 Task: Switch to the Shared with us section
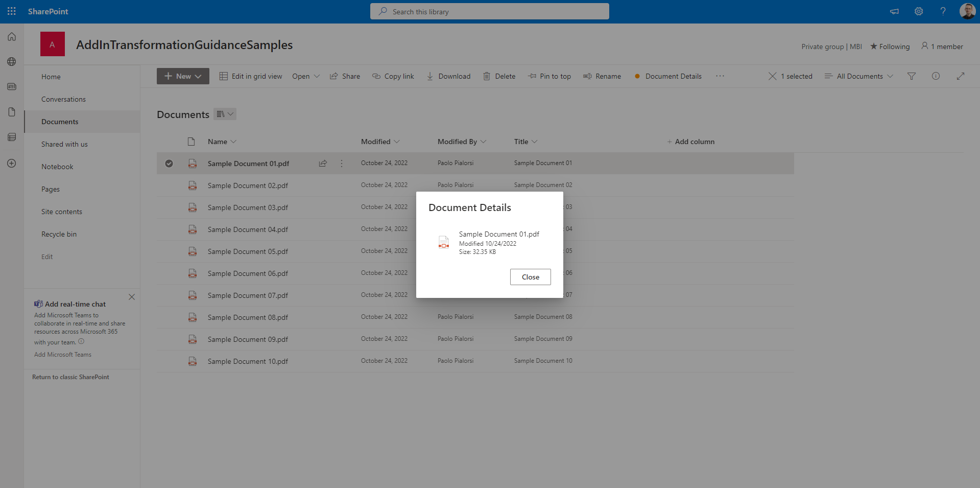(x=64, y=144)
